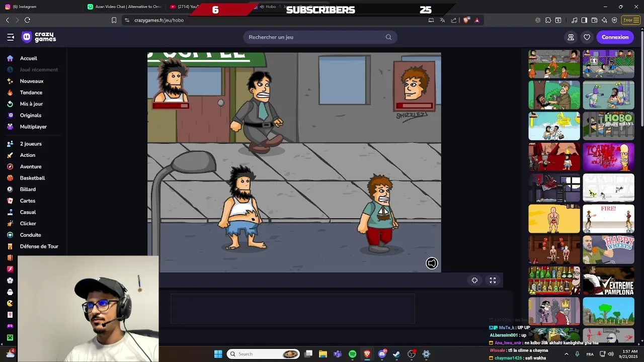Open Discord from taskbar
644x362 pixels.
click(x=382, y=354)
